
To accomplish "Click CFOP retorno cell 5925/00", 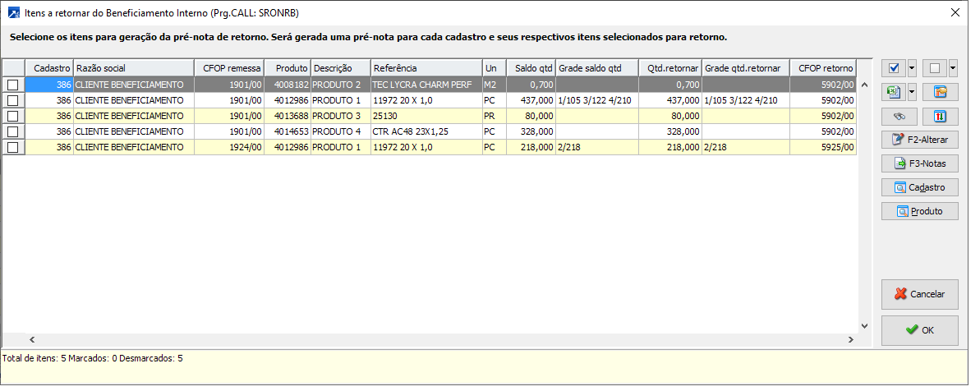I will tap(822, 147).
